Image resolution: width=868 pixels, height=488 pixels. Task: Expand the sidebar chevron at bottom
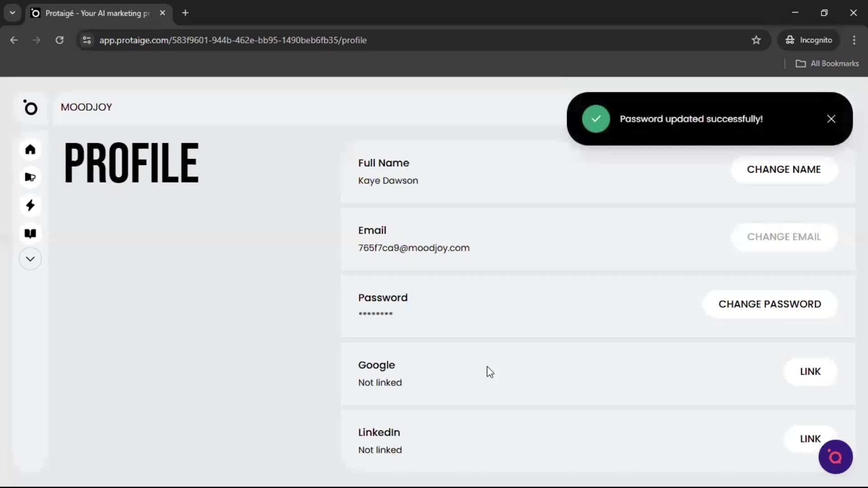[30, 258]
